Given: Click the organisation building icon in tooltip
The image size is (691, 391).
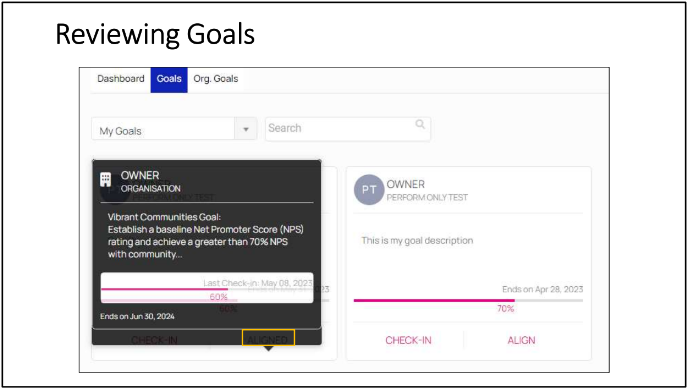Looking at the screenshot, I should 105,179.
